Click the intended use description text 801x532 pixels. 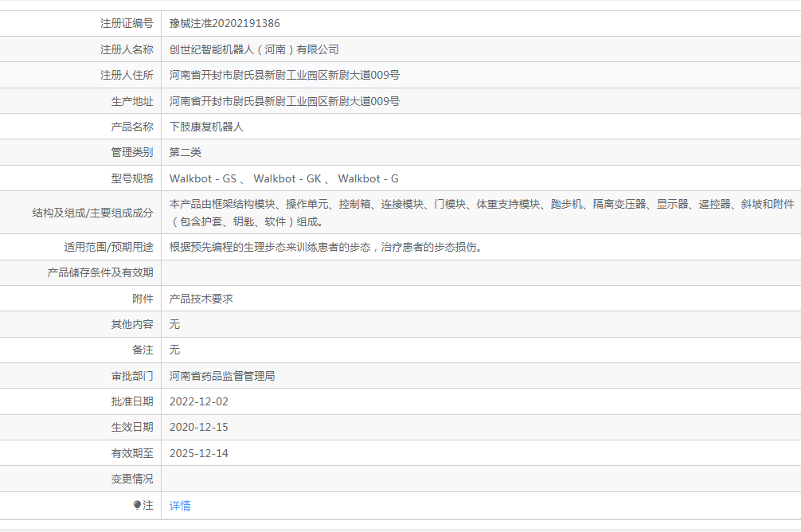pyautogui.click(x=326, y=248)
